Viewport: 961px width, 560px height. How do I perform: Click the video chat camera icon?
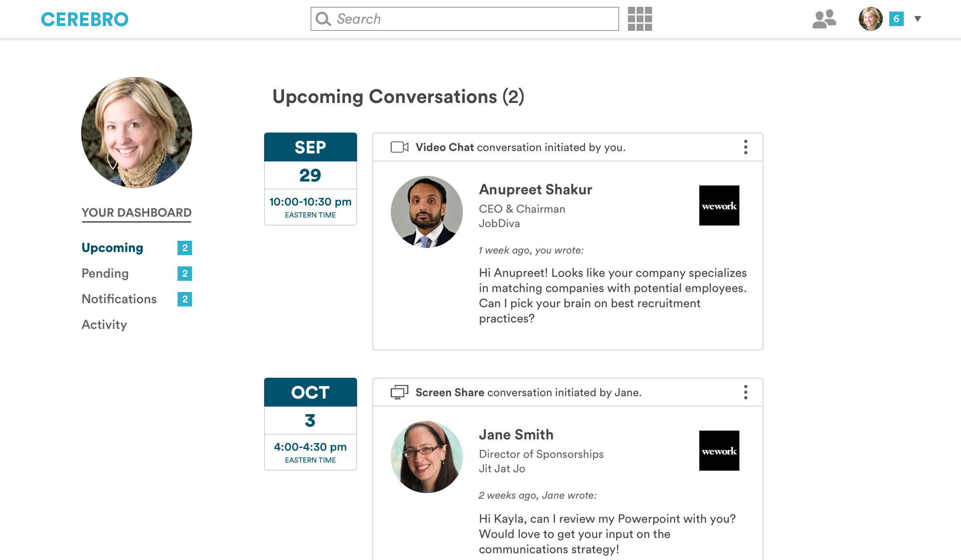(x=399, y=147)
